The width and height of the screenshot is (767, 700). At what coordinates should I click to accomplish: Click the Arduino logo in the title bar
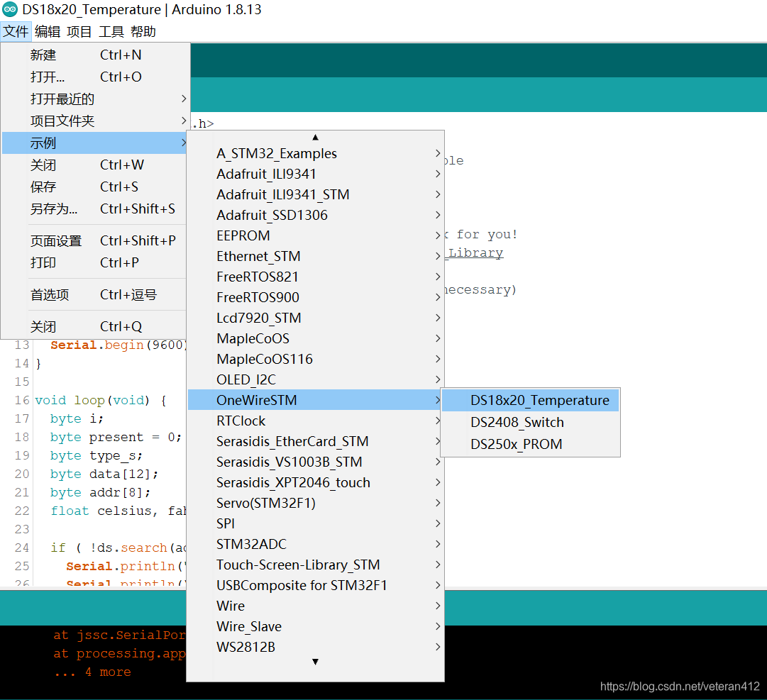tap(10, 9)
